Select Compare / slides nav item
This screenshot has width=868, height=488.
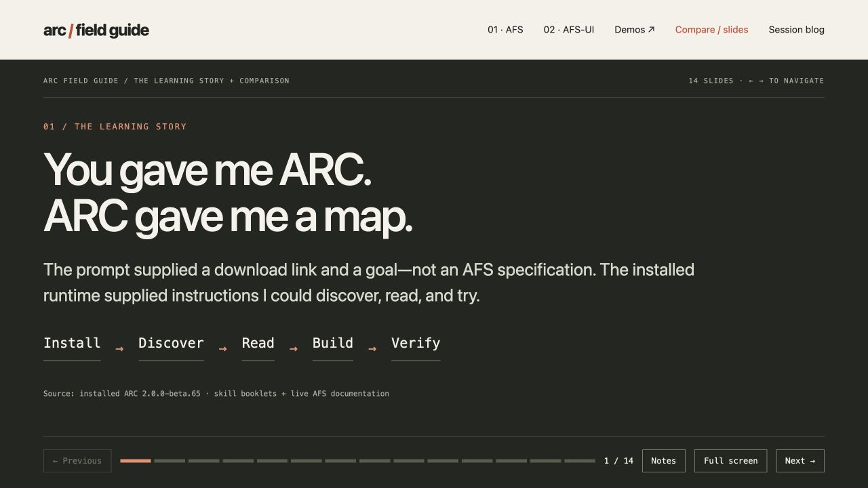pos(711,30)
